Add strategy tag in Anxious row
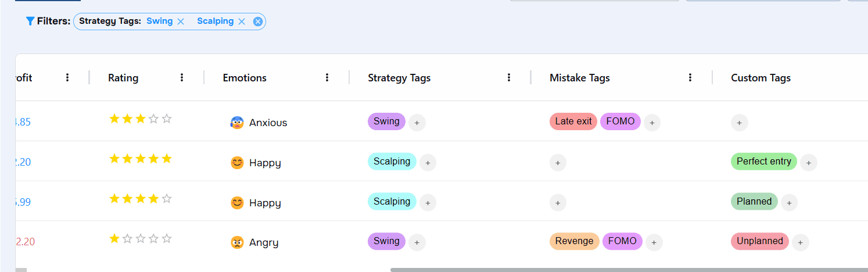This screenshot has height=272, width=868. click(x=417, y=123)
